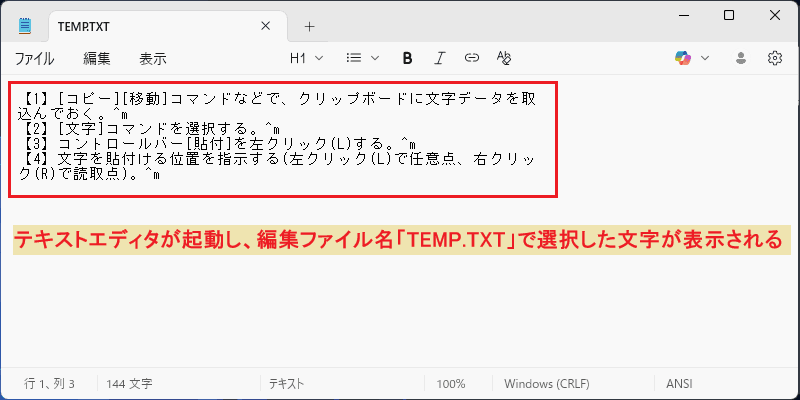Click the 100% zoom status indicator
This screenshot has height=400, width=800.
tap(451, 384)
